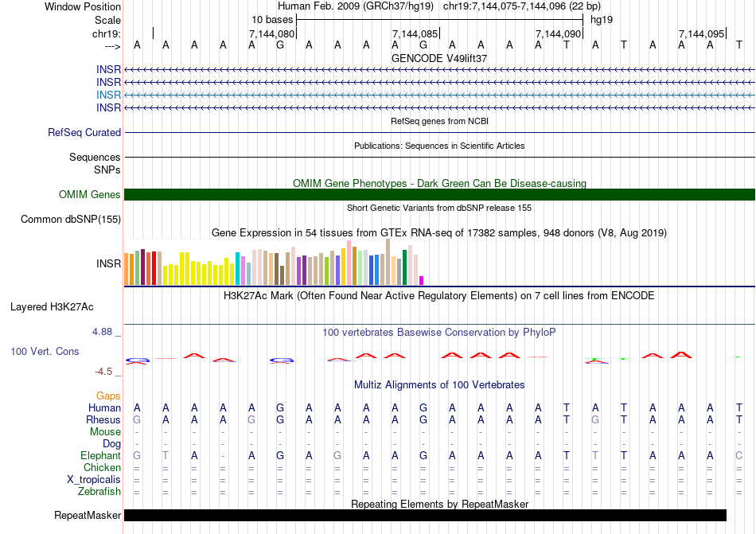Open "Publications: Sequences in Scientific Articles" title
The width and height of the screenshot is (756, 534).
[x=439, y=146]
